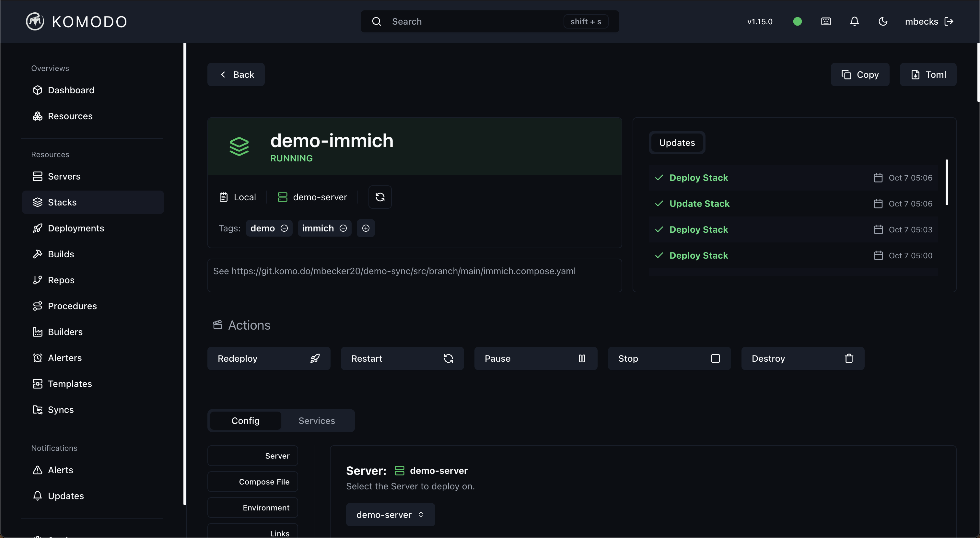980x538 pixels.
Task: Navigate to Repos in the sidebar
Action: pos(61,280)
